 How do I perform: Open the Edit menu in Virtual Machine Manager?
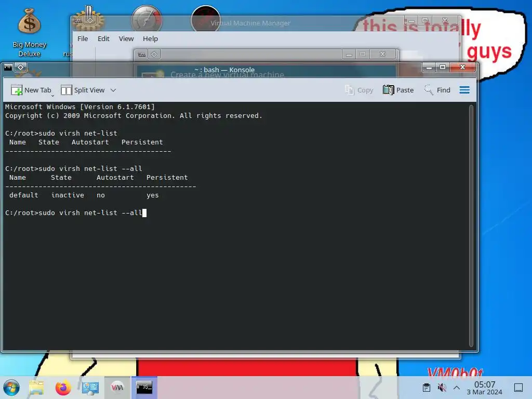[103, 38]
